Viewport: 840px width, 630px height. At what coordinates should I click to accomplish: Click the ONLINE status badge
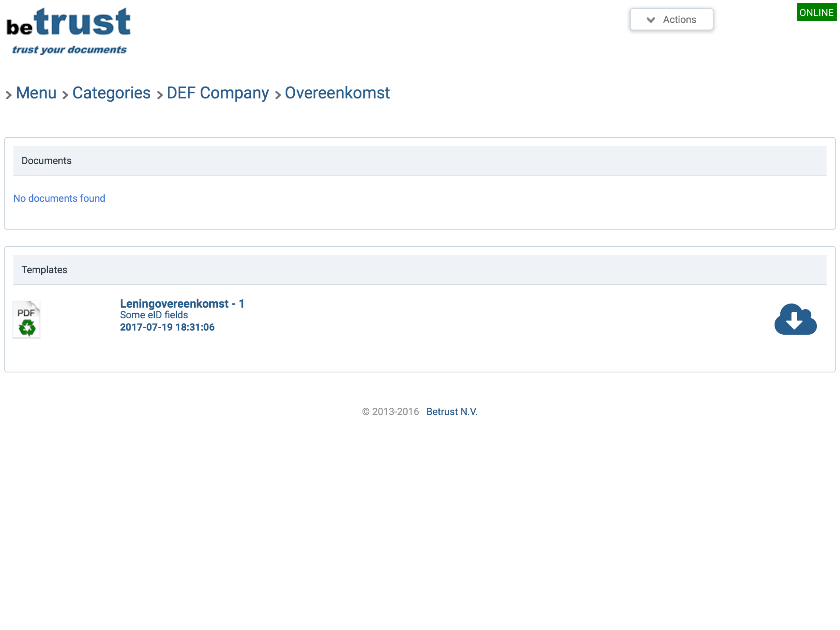click(816, 13)
